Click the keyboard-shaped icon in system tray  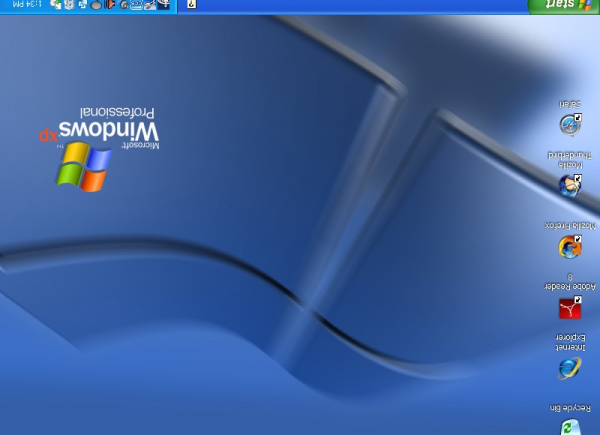click(136, 5)
